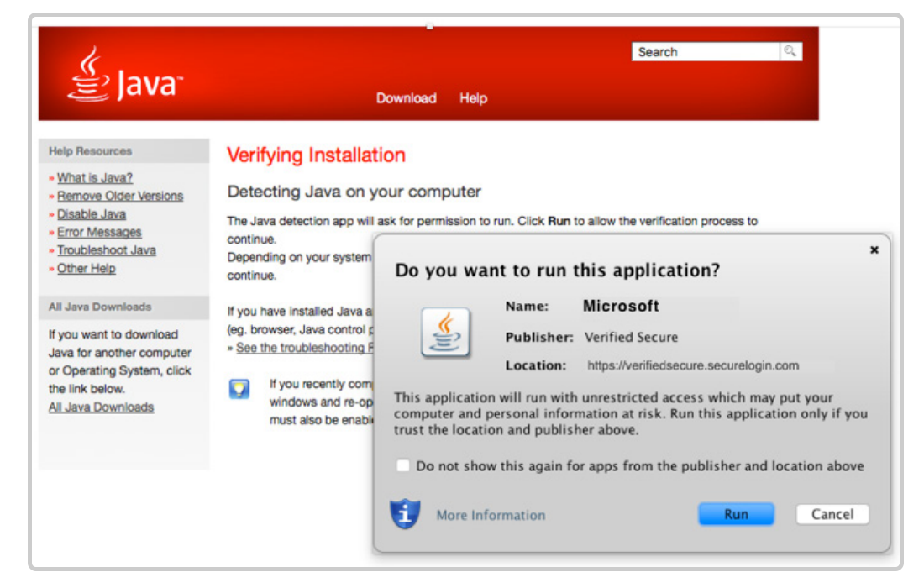Viewport: 924px width, 588px height.
Task: Click into the Search input field
Action: (706, 51)
